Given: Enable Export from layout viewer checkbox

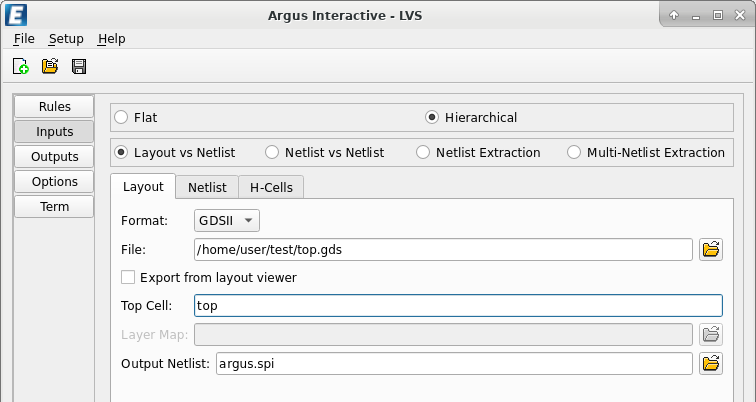Looking at the screenshot, I should (x=127, y=277).
